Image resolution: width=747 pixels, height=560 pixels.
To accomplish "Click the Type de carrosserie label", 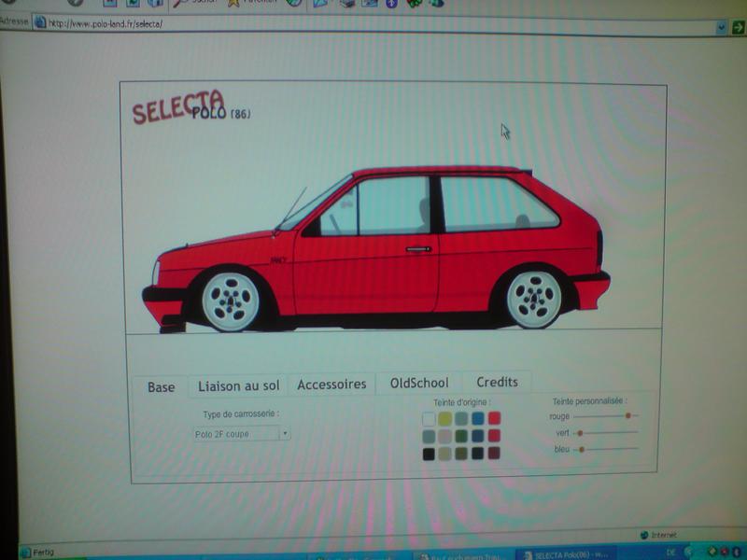I will coord(241,414).
